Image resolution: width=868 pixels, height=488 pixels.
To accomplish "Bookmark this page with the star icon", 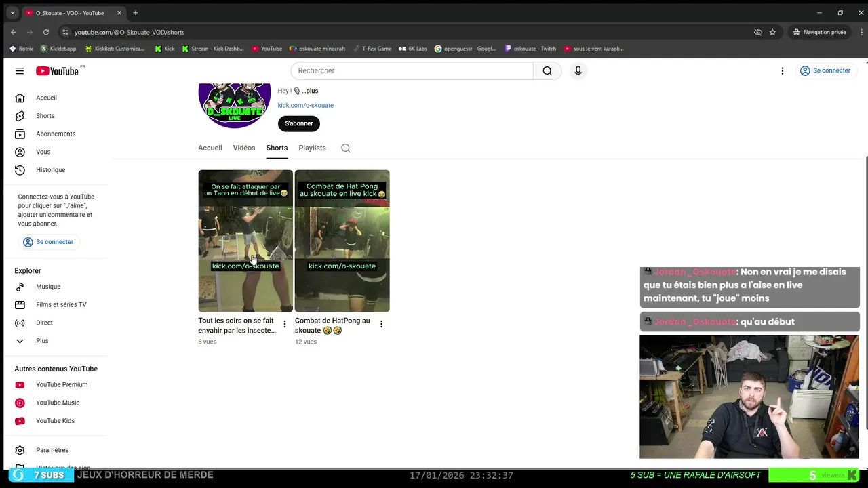I will tap(772, 32).
